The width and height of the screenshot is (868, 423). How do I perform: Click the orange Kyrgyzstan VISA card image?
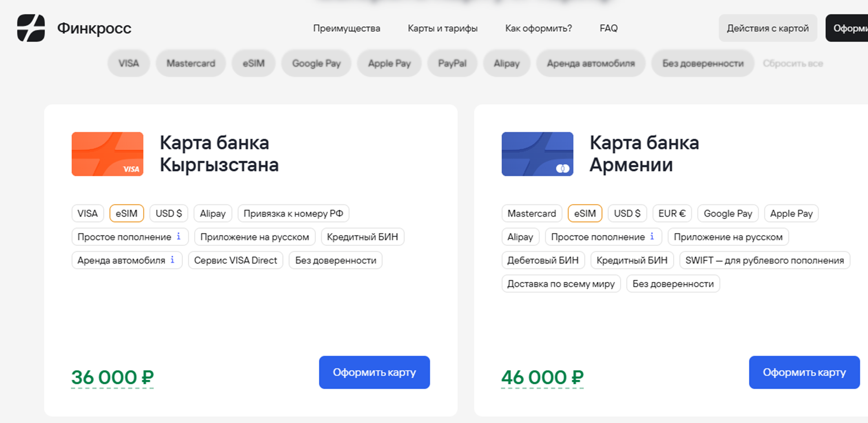(x=108, y=154)
